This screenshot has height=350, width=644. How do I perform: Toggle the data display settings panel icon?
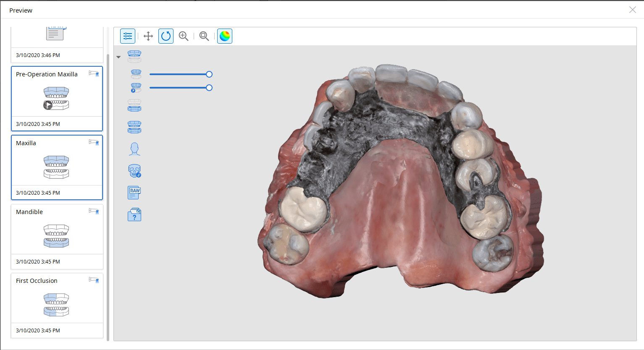128,36
